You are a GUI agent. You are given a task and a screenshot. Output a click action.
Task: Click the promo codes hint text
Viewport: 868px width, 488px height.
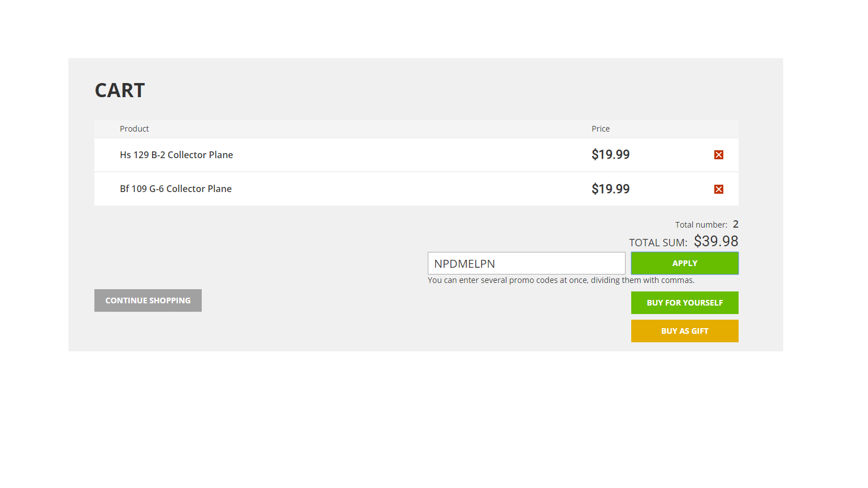pyautogui.click(x=561, y=280)
